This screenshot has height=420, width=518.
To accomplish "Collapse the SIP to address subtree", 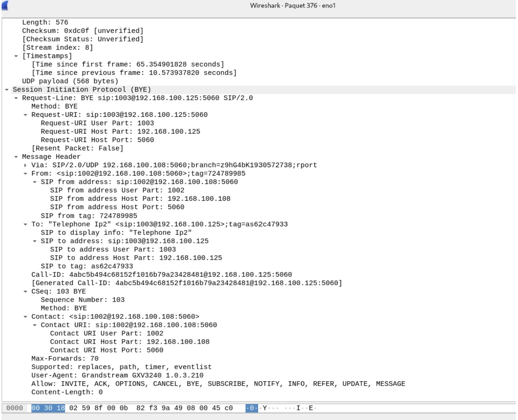I will pos(34,241).
